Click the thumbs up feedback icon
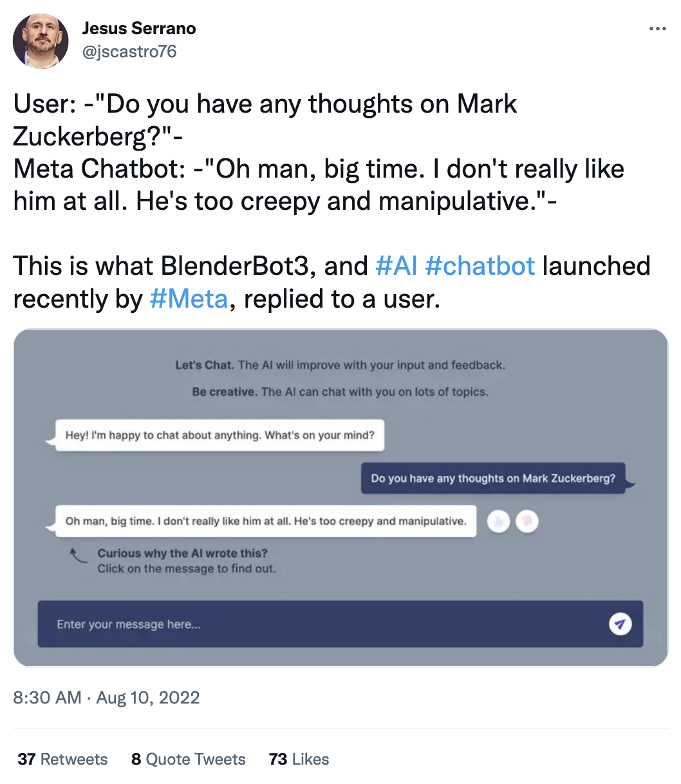681x784 pixels. coord(499,521)
